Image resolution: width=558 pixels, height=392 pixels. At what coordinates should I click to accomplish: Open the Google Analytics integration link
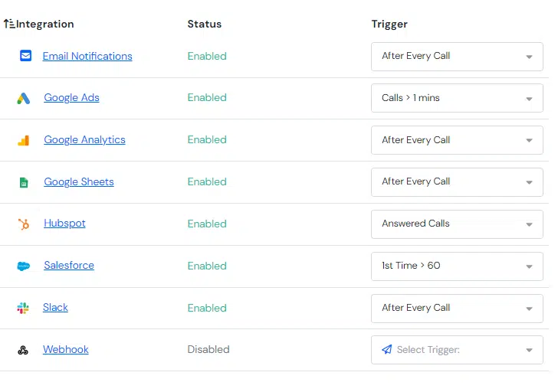[84, 139]
